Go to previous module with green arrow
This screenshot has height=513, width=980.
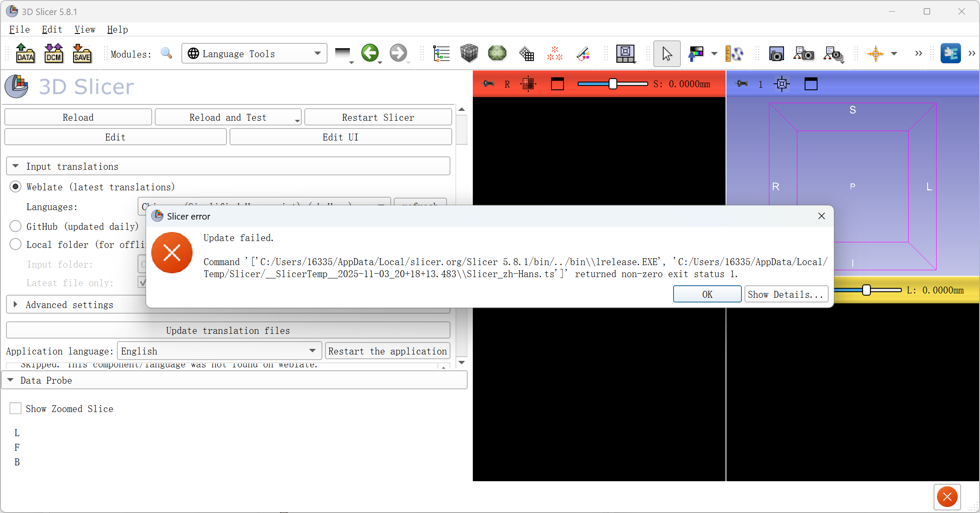coord(370,53)
